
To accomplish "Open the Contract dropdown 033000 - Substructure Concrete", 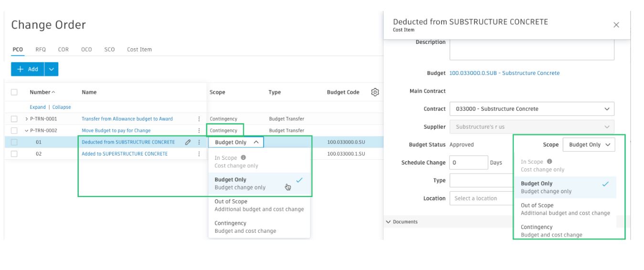I will click(x=532, y=109).
